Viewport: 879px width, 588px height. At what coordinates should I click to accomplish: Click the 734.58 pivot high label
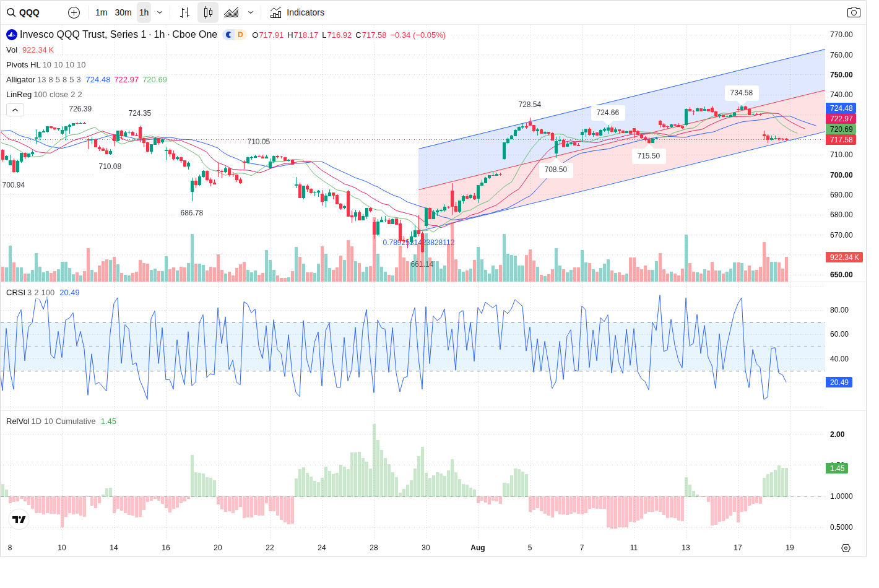(x=742, y=93)
